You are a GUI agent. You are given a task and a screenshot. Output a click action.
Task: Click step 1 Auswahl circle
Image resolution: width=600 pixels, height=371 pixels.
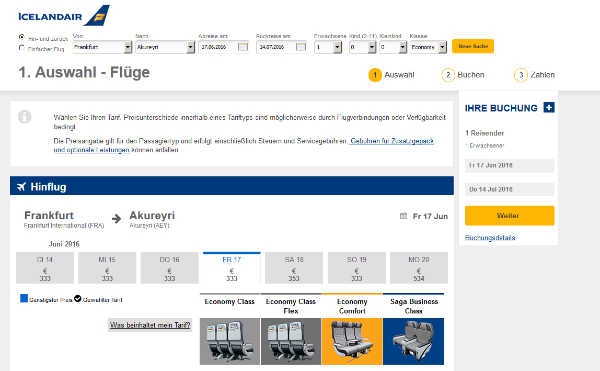click(375, 75)
